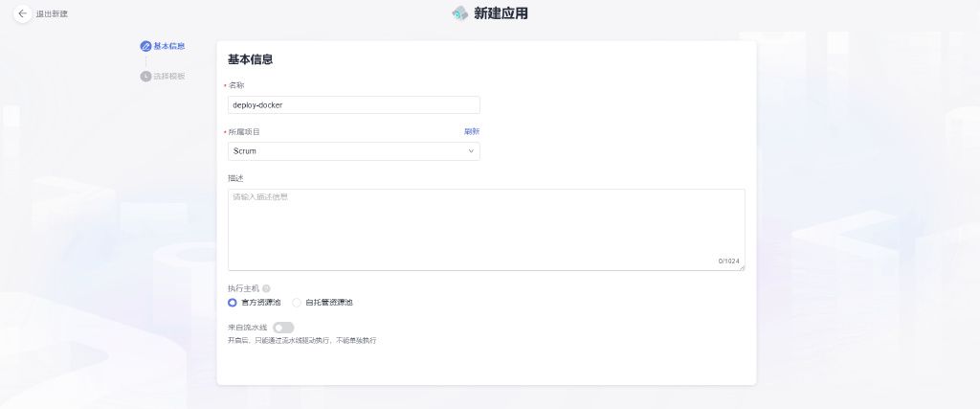Click the back arrow icon to exit creation

tap(23, 13)
